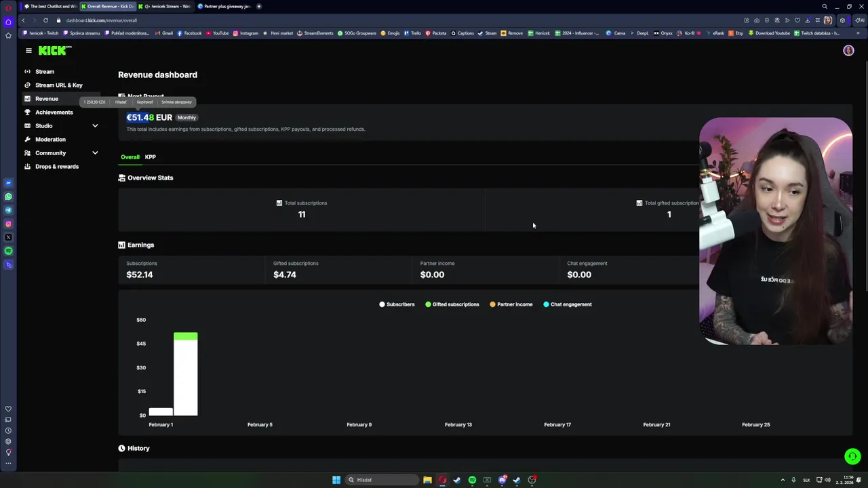Open the green support chat bubble
This screenshot has height=488, width=868.
tap(852, 456)
